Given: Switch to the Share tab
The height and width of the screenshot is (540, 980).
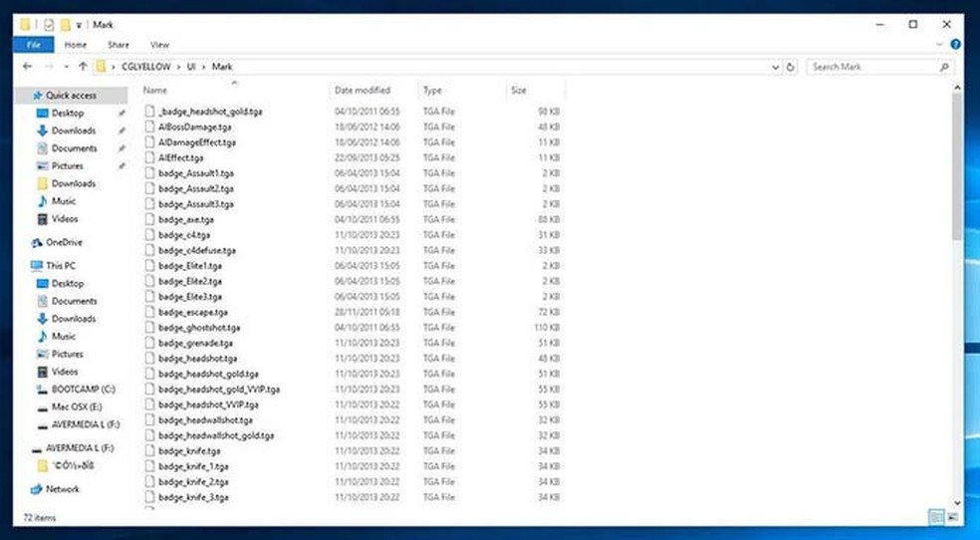Looking at the screenshot, I should [x=119, y=45].
